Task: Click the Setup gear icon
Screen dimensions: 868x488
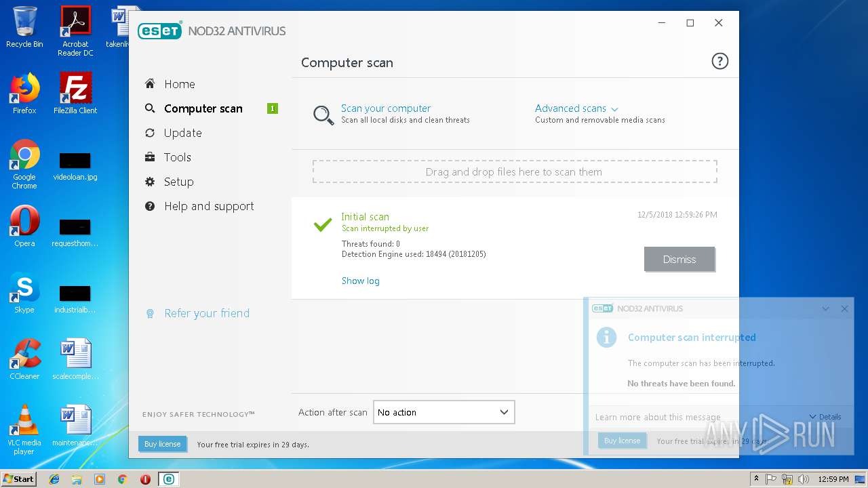Action: pos(150,182)
